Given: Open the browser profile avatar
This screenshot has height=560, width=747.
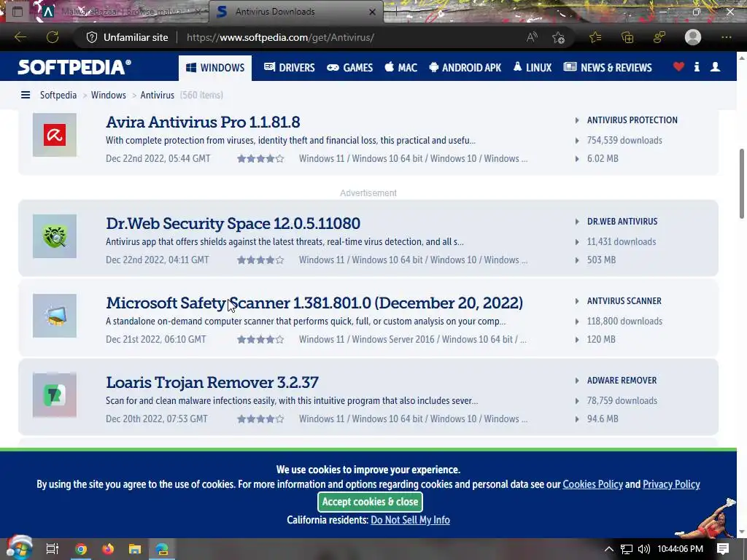Looking at the screenshot, I should 693,37.
